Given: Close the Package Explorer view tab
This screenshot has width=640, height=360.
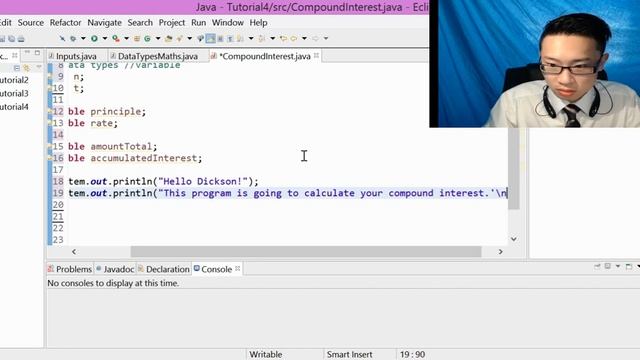Looking at the screenshot, I should pyautogui.click(x=15, y=55).
